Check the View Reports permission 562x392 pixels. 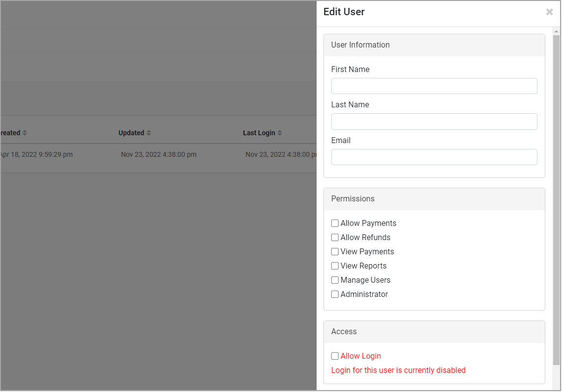point(335,266)
